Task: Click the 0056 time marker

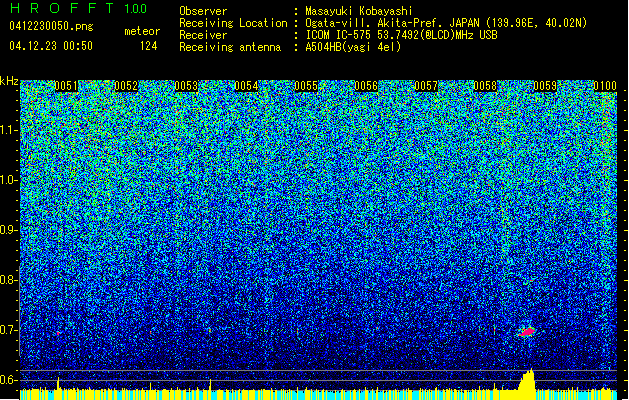Action: point(366,86)
